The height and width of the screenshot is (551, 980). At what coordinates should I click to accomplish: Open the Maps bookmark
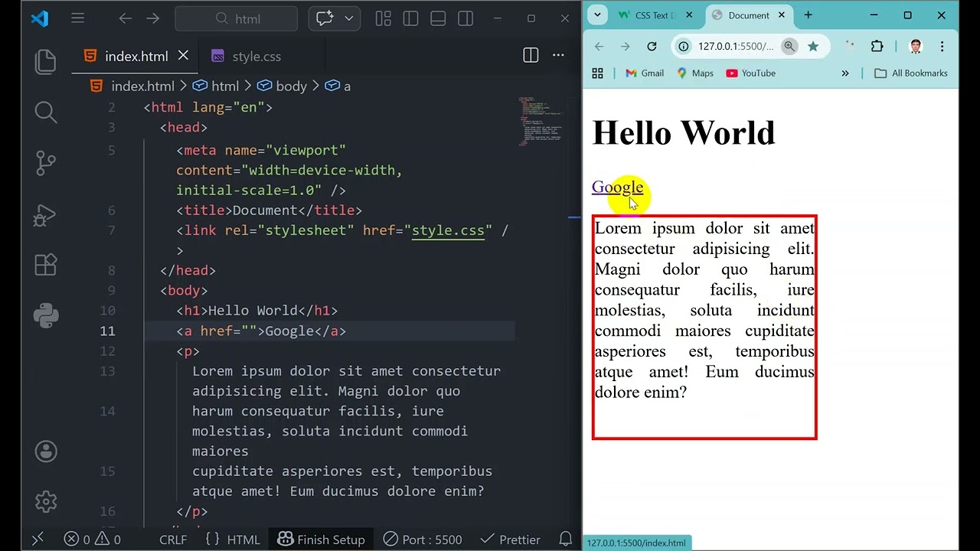pyautogui.click(x=695, y=73)
